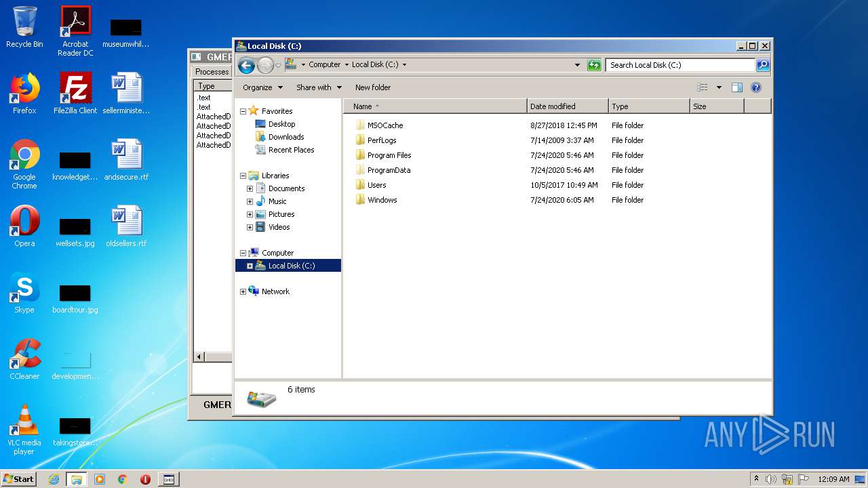
Task: Sort by Date modified column header
Action: tap(568, 106)
